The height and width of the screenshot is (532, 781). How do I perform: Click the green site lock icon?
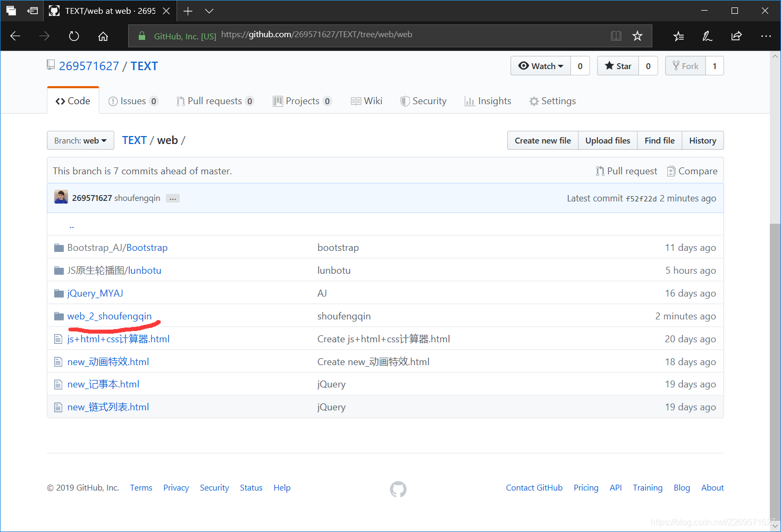tap(142, 36)
